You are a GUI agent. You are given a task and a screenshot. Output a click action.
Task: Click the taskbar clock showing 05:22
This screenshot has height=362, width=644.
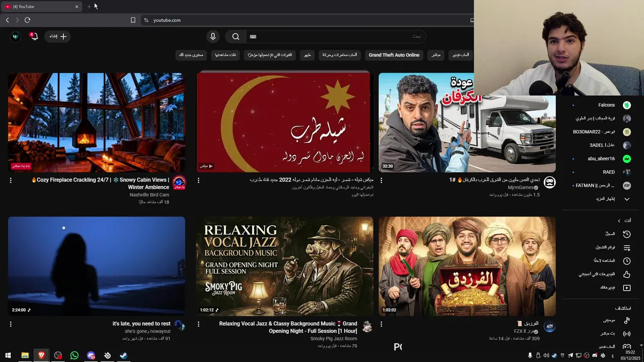[x=630, y=355]
